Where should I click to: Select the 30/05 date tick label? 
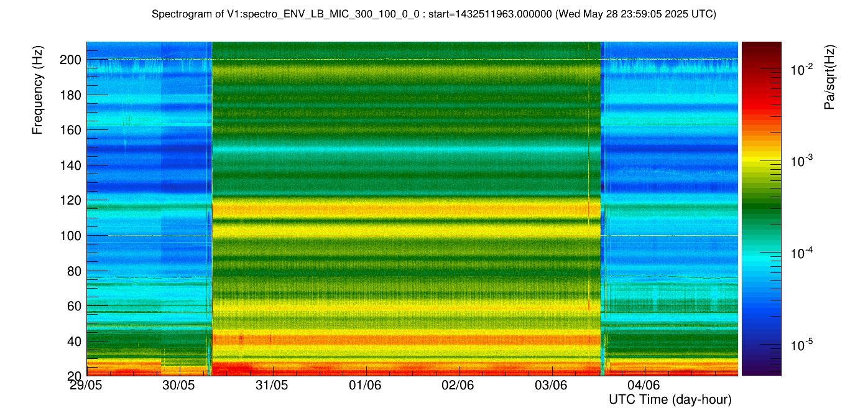tap(179, 385)
